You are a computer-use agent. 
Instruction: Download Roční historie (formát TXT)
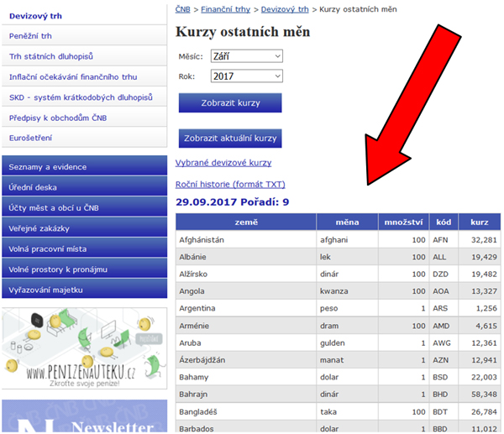[x=230, y=184]
